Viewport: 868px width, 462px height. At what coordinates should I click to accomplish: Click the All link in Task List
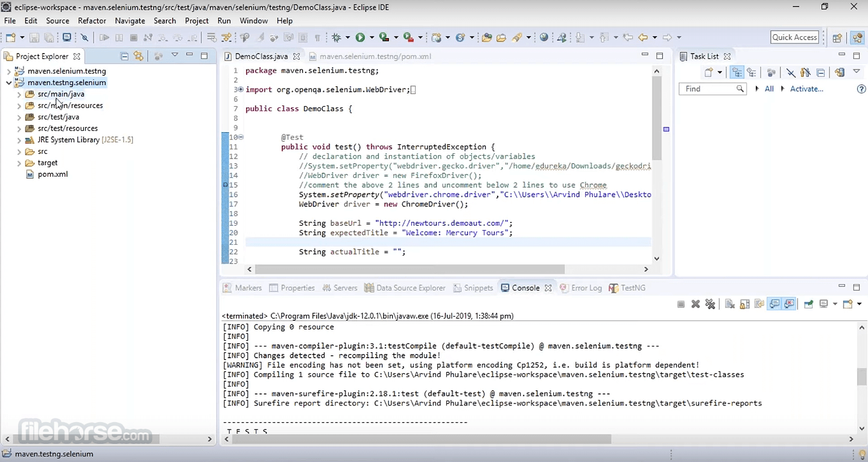(x=769, y=89)
